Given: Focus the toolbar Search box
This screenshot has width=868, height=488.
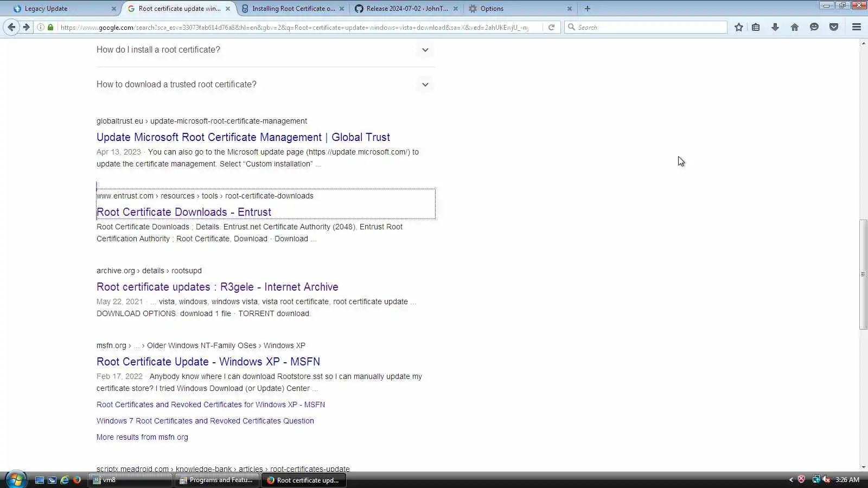Looking at the screenshot, I should 646,27.
